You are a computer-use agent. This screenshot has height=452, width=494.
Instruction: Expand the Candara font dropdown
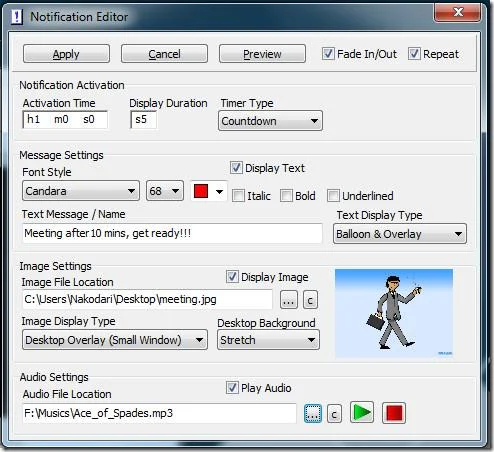pos(81,191)
